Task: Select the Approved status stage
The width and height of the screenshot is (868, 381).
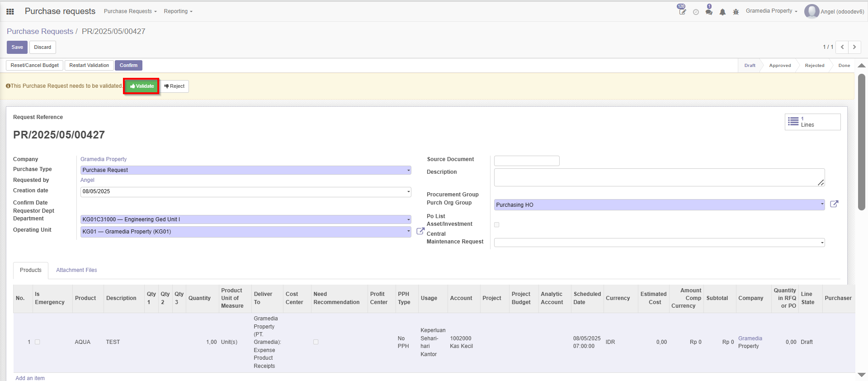Action: [780, 66]
